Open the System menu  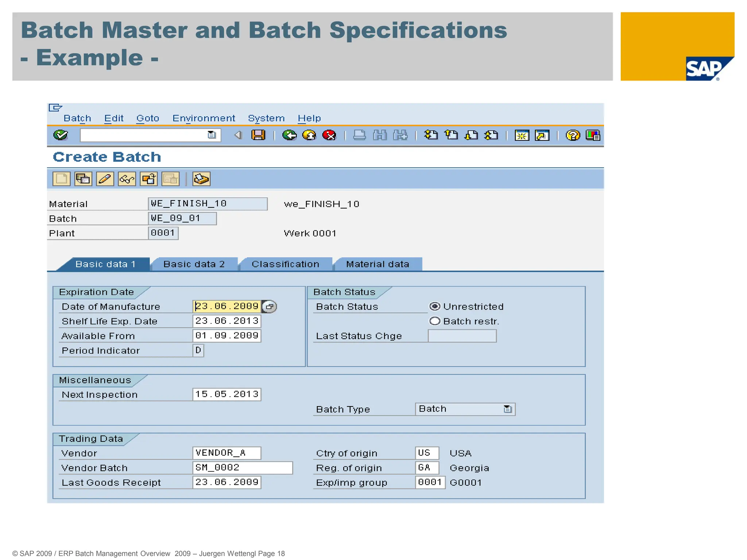coord(266,118)
